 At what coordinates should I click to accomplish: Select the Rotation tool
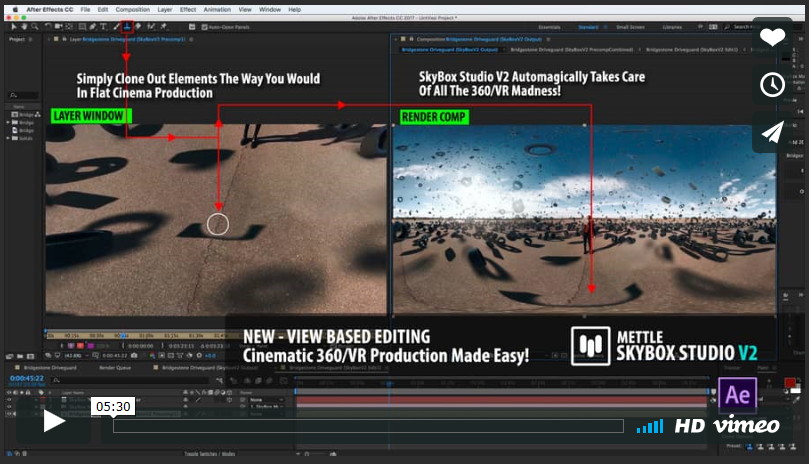48,26
